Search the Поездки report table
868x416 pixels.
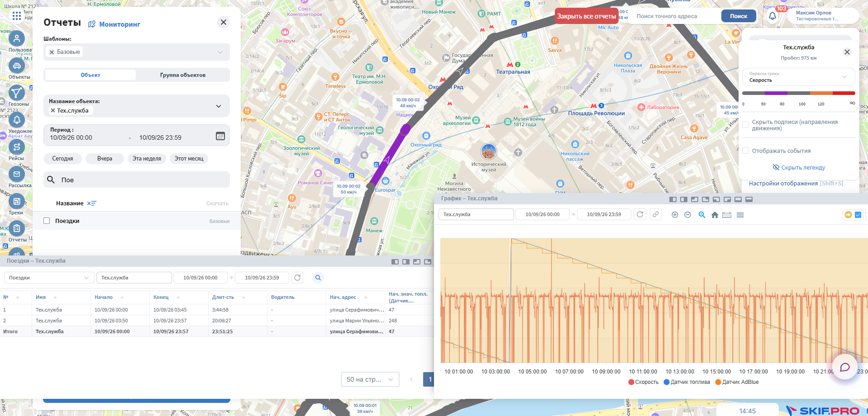pyautogui.click(x=318, y=278)
